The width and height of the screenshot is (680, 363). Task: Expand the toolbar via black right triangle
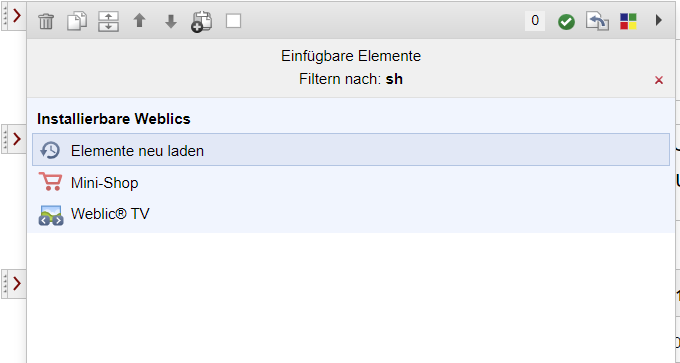pos(659,20)
